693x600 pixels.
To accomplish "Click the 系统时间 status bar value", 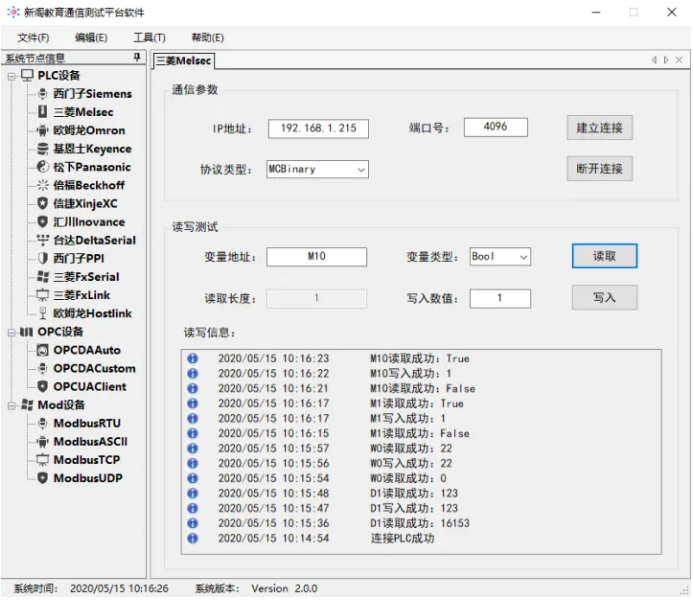I will [x=119, y=589].
